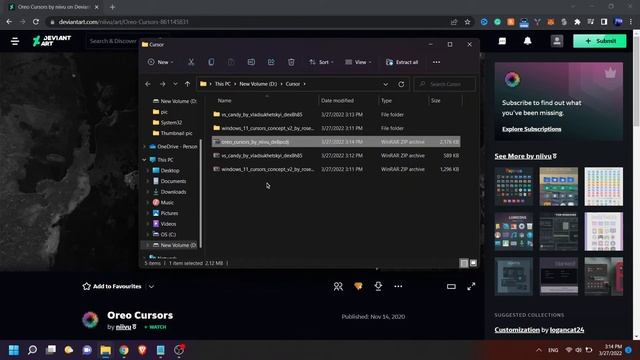Click the share-with-group icon below artwork
Screen dimensions: 640x360
point(338,287)
